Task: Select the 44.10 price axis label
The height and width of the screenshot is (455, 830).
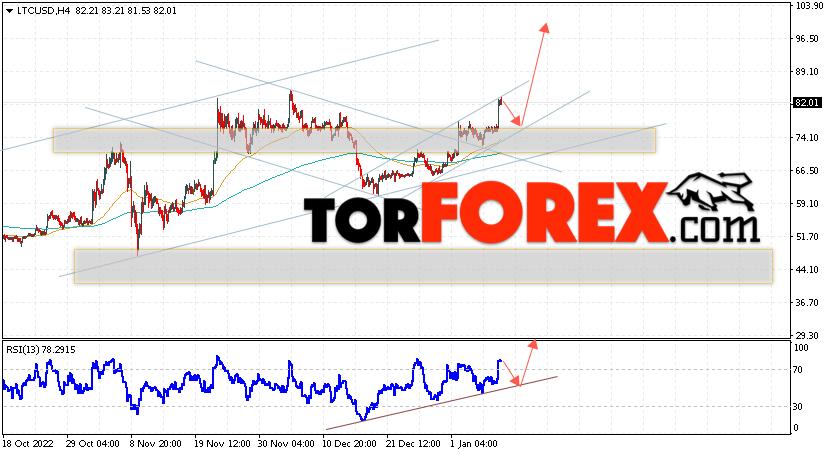Action: pos(807,270)
